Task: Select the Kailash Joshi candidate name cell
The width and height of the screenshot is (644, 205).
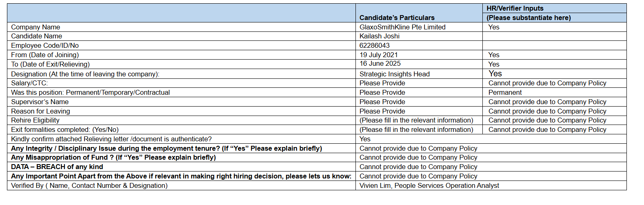Action: [380, 36]
